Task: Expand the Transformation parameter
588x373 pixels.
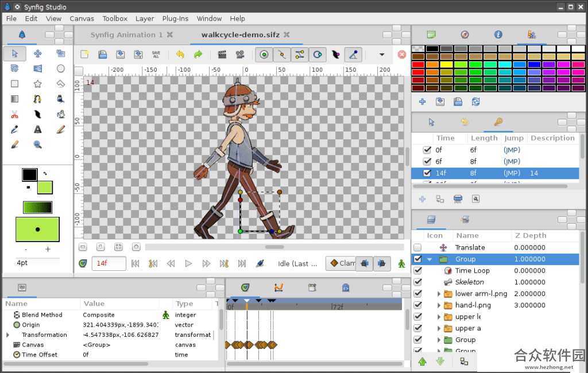Action: click(x=7, y=335)
